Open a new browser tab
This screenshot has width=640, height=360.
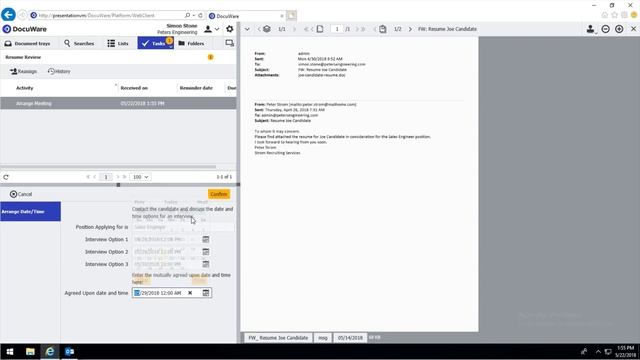pyautogui.click(x=291, y=16)
